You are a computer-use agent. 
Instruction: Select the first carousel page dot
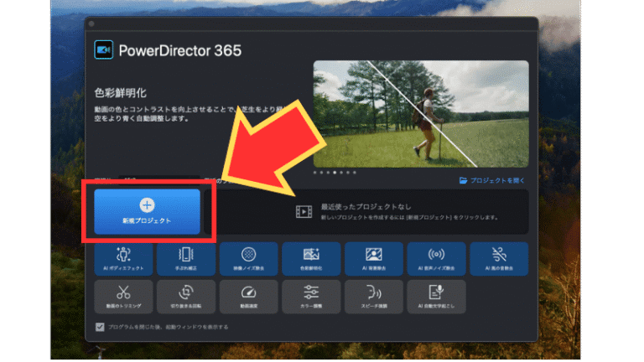click(x=315, y=172)
